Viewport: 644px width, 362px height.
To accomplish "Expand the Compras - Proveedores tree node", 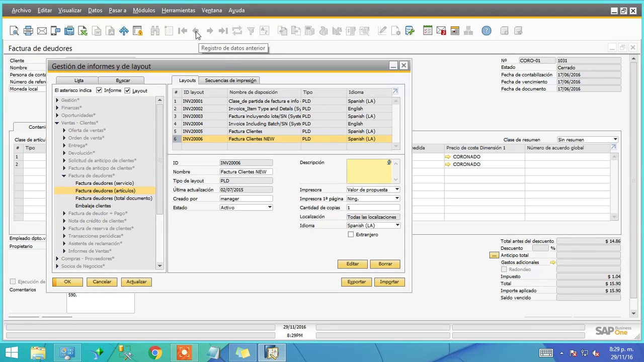I will coord(57,258).
